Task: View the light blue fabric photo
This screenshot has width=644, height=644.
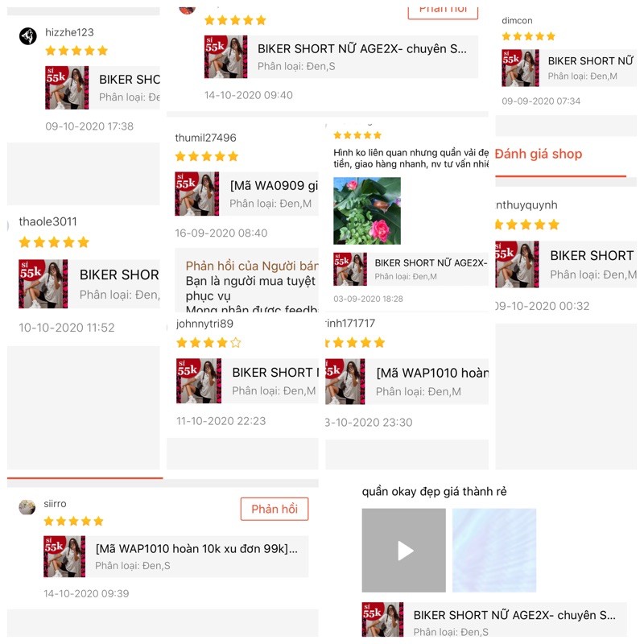Action: (494, 550)
